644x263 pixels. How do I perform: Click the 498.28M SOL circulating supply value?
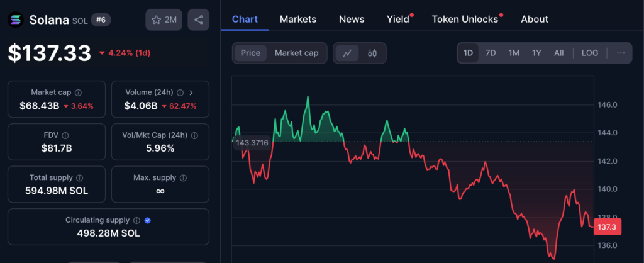[108, 233]
